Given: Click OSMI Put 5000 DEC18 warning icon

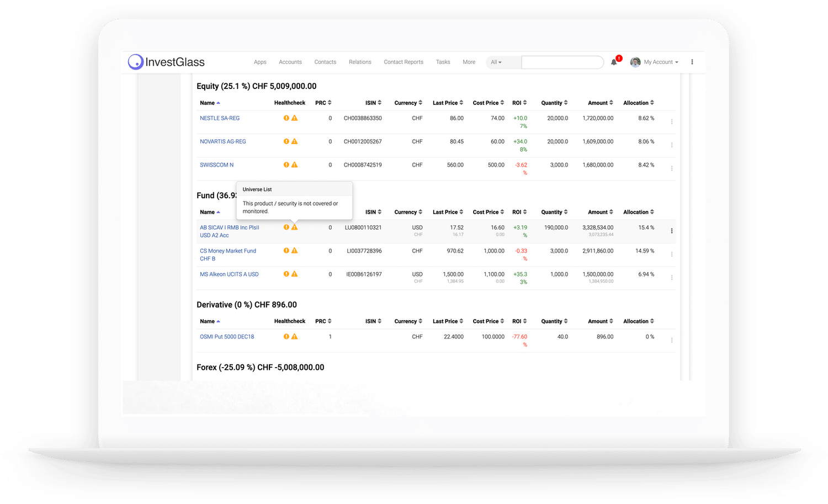Looking at the screenshot, I should point(295,336).
